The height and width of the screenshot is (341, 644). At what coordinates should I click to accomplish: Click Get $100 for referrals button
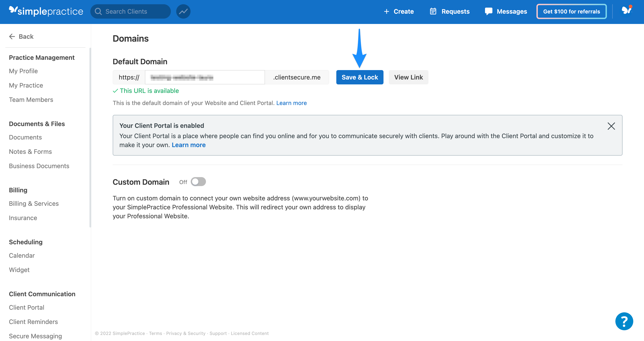pyautogui.click(x=572, y=11)
